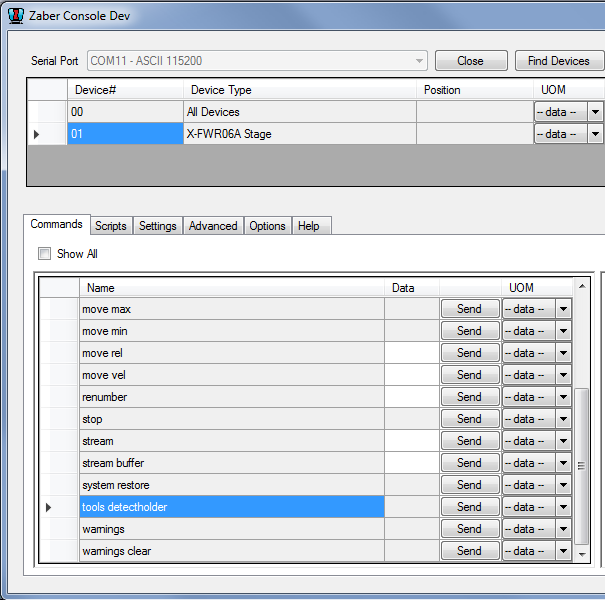This screenshot has width=605, height=600.
Task: Open UOM dropdown for renumber
Action: coord(563,397)
